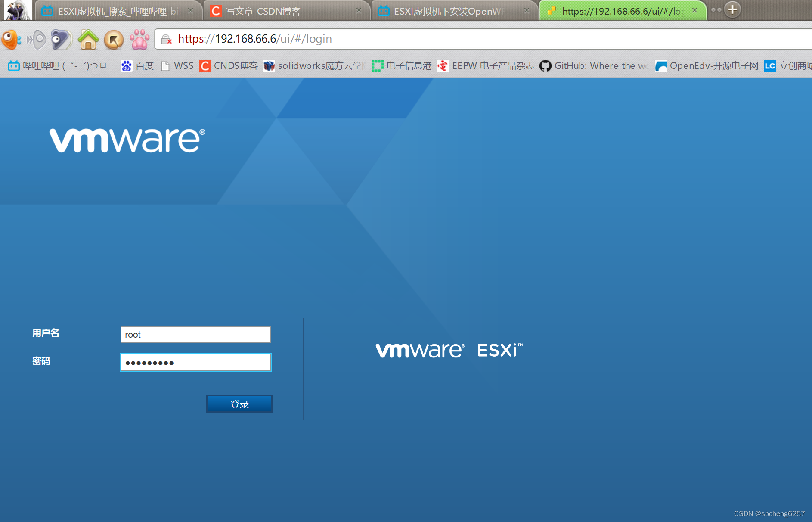Open the EEPW 电子产品杂志 bookmark
Viewport: 812px width, 522px height.
point(485,65)
